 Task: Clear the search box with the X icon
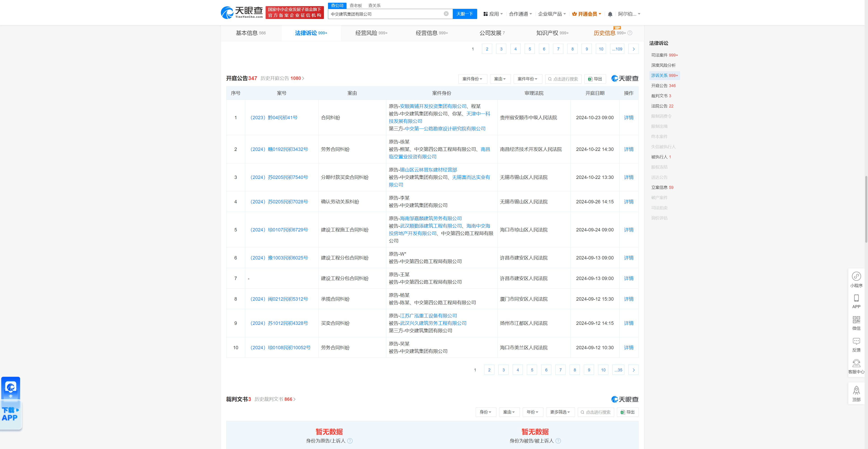click(446, 14)
